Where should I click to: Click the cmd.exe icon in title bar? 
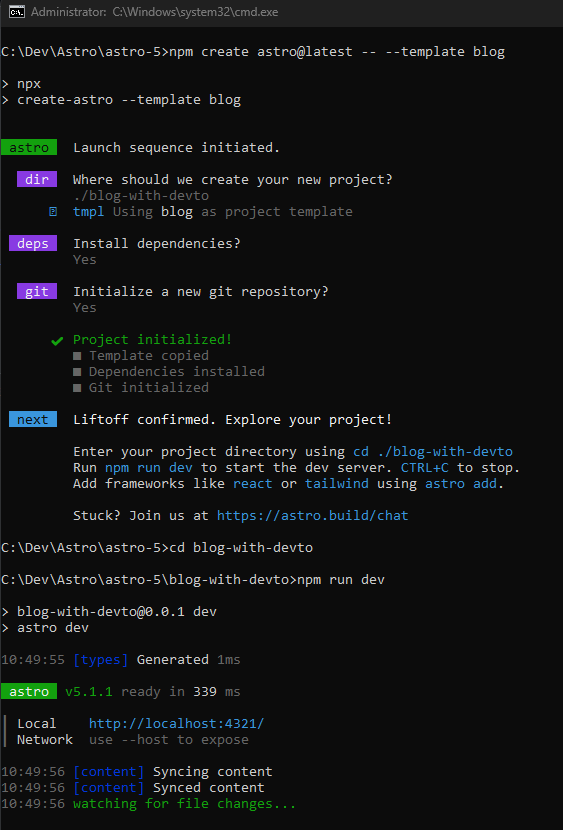pyautogui.click(x=17, y=12)
